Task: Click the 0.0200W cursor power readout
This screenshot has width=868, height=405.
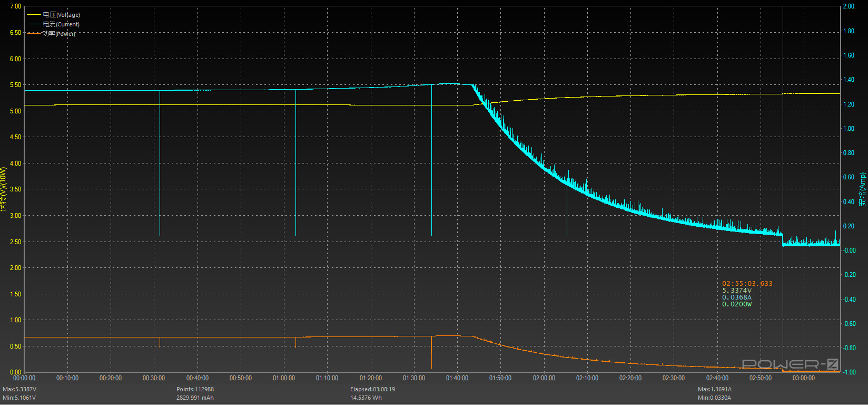Action: (737, 304)
